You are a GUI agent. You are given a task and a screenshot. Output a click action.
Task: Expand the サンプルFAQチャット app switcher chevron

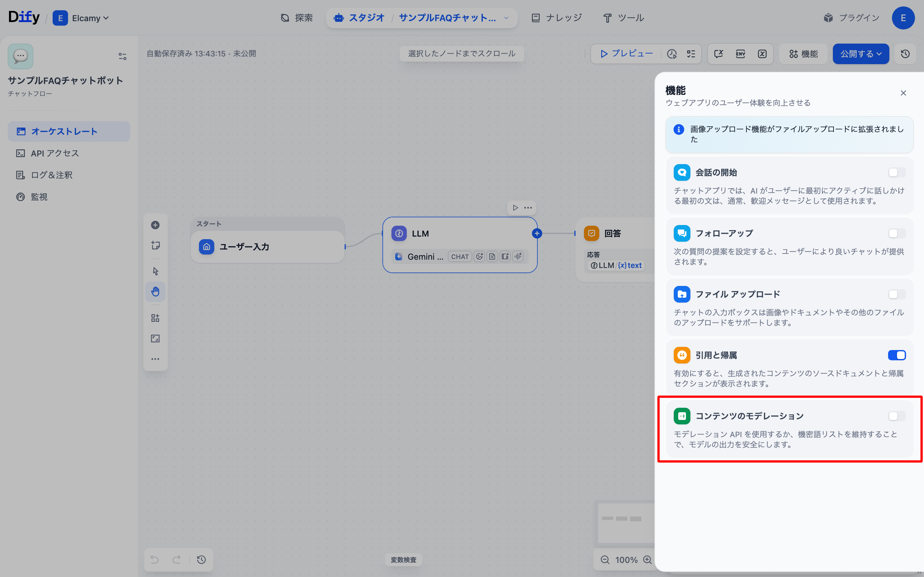[x=506, y=18]
